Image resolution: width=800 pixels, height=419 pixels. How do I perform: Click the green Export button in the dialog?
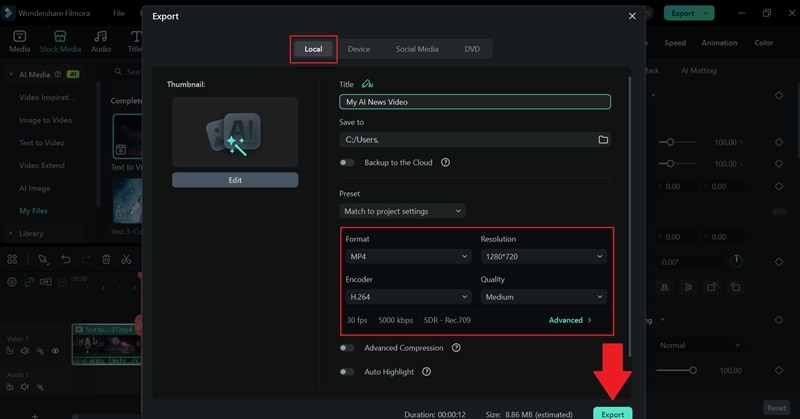point(612,413)
